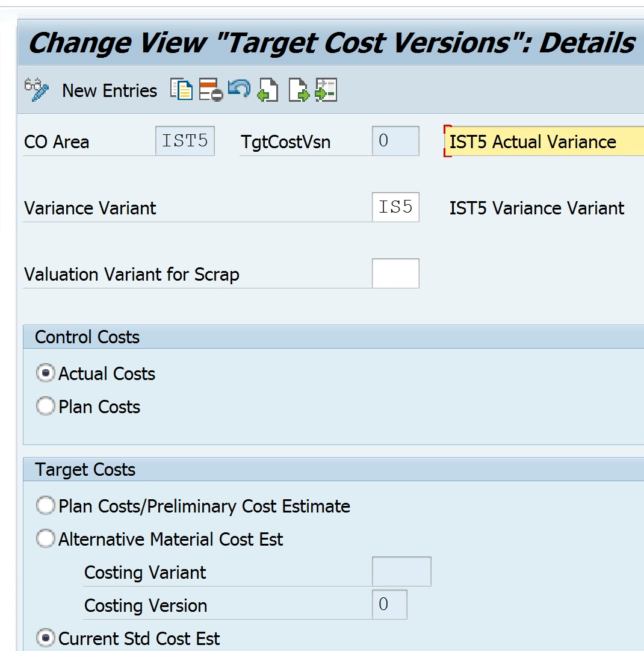Image resolution: width=644 pixels, height=651 pixels.
Task: Go to the Next Entry icon
Action: 299,90
